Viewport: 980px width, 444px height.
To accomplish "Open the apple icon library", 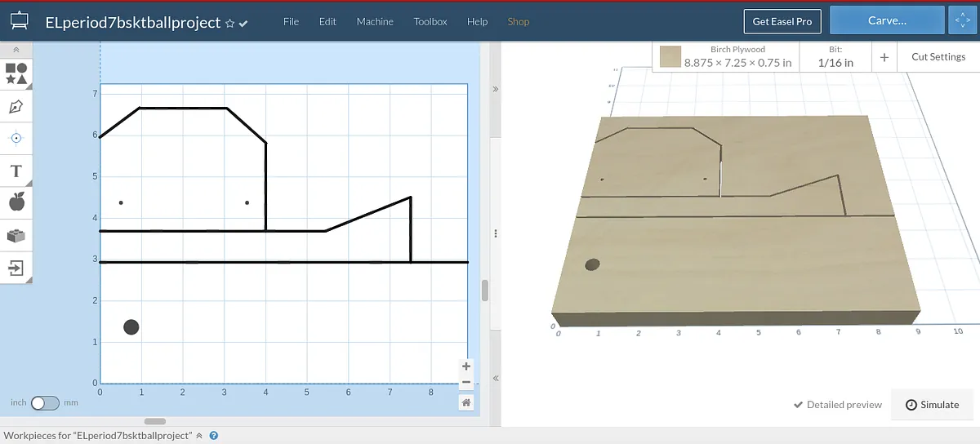I will pos(16,202).
